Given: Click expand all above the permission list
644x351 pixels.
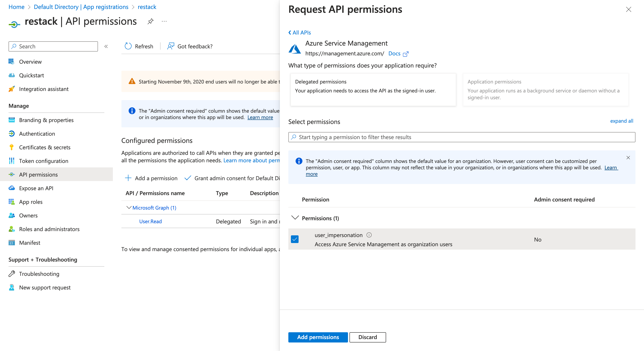Looking at the screenshot, I should click(x=622, y=121).
